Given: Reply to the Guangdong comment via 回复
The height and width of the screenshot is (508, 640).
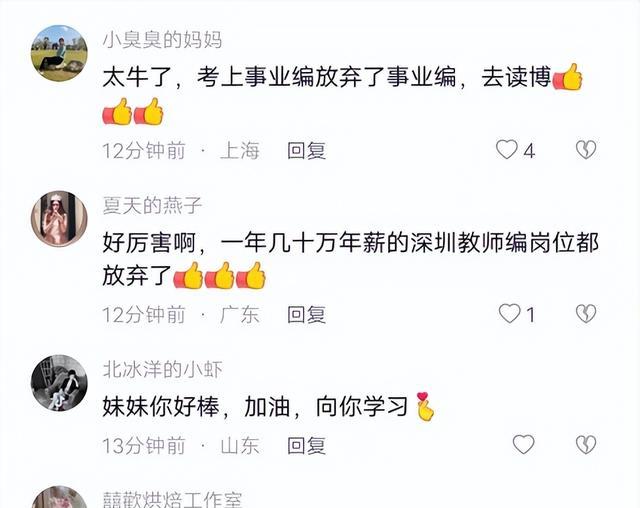Looking at the screenshot, I should coord(307,315).
